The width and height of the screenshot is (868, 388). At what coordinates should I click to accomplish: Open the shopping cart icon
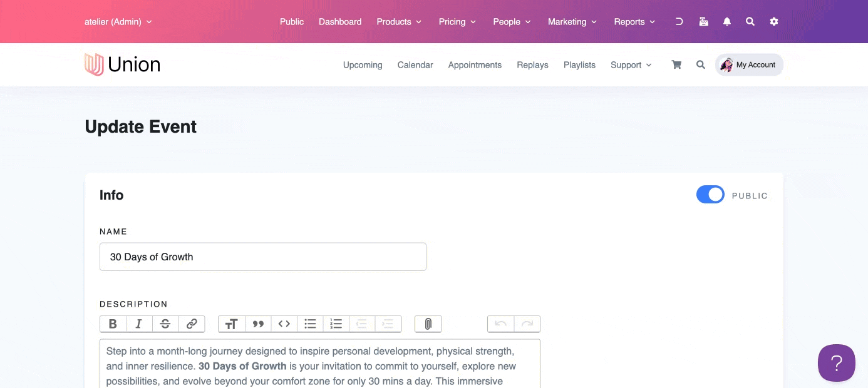click(676, 64)
